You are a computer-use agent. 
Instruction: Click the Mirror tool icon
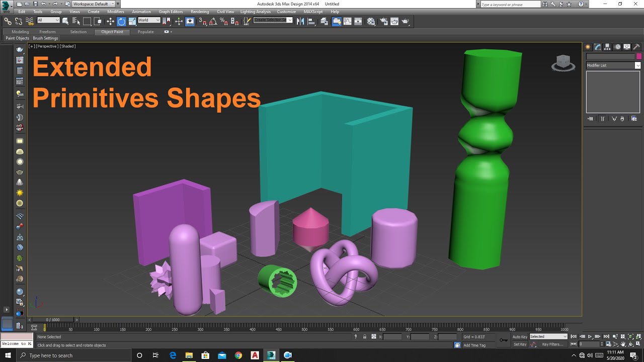300,21
